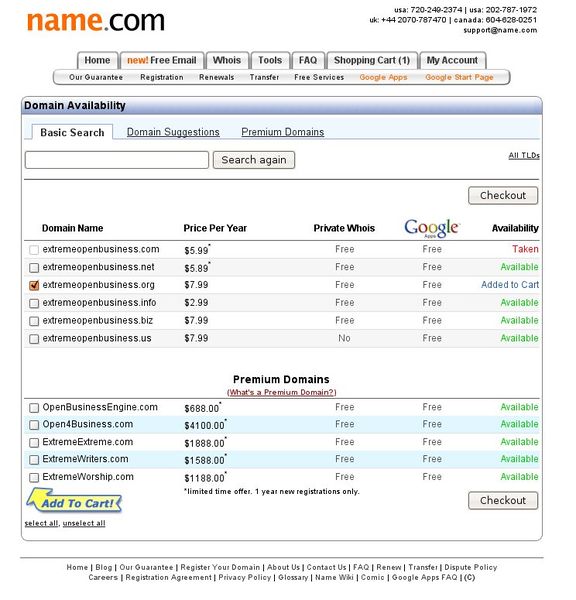The width and height of the screenshot is (576, 600).
Task: Open the Home tab
Action: pyautogui.click(x=97, y=60)
